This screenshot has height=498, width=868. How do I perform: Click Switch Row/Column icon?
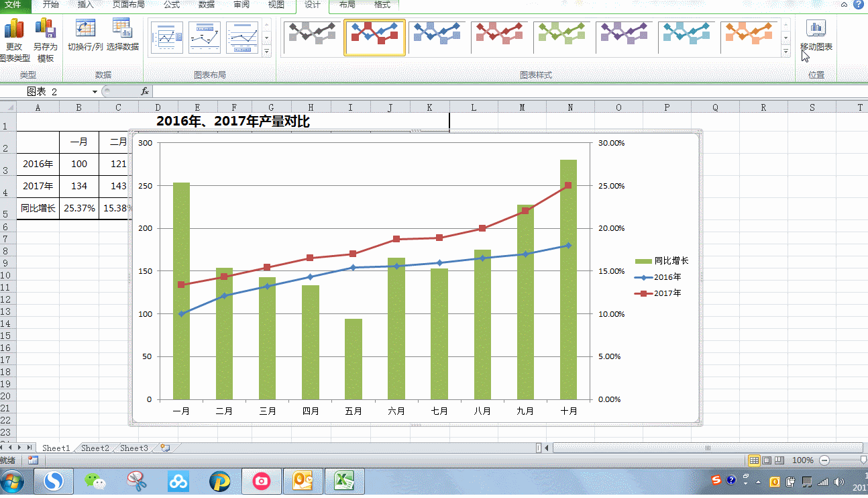tap(85, 30)
